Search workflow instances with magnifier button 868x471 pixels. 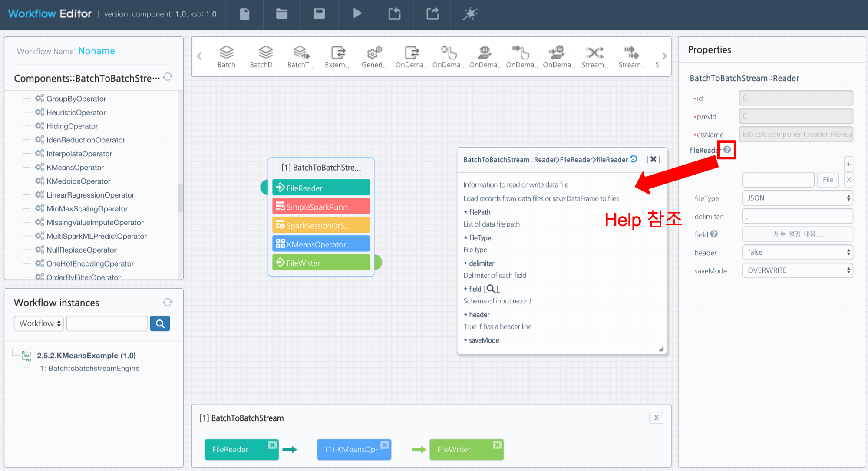(160, 323)
